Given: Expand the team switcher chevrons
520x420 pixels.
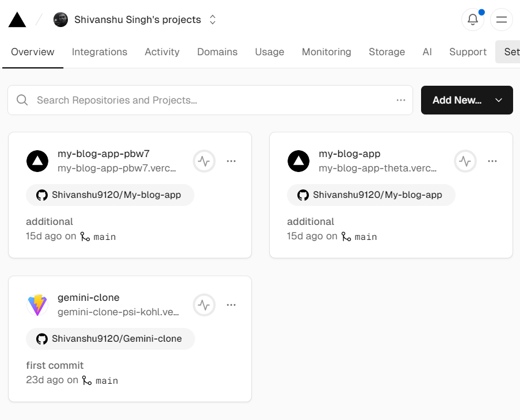Looking at the screenshot, I should coord(213,20).
